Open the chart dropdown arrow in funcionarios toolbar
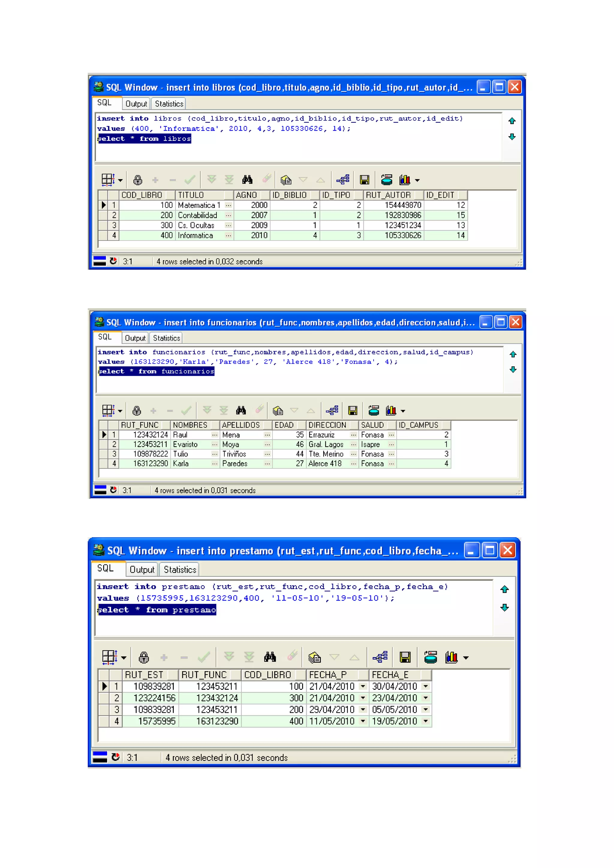614x868 pixels. 403,411
